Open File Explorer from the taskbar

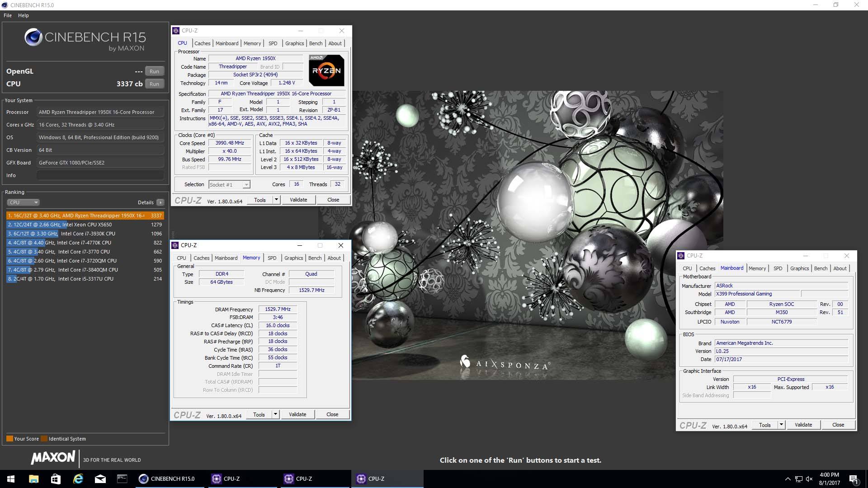coord(33,479)
